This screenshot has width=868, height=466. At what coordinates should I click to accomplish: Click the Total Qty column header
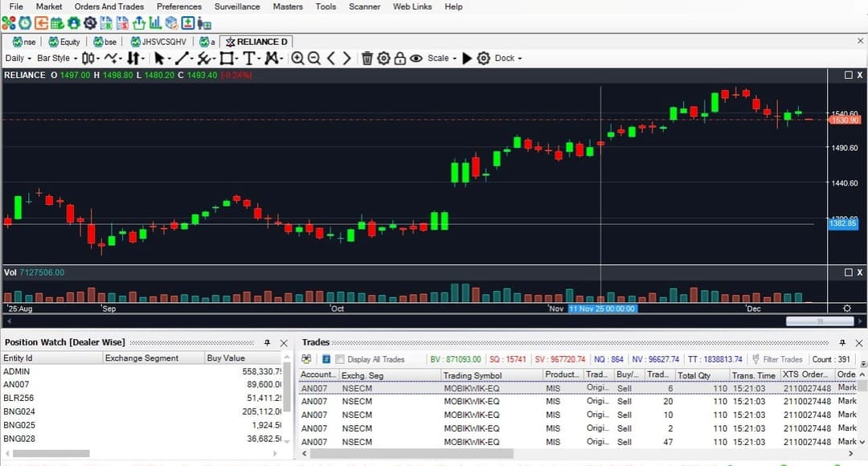click(702, 375)
